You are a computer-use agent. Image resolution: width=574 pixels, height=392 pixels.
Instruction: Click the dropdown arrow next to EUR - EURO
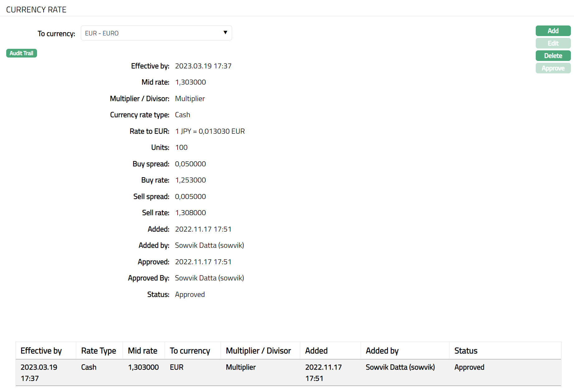coord(225,33)
